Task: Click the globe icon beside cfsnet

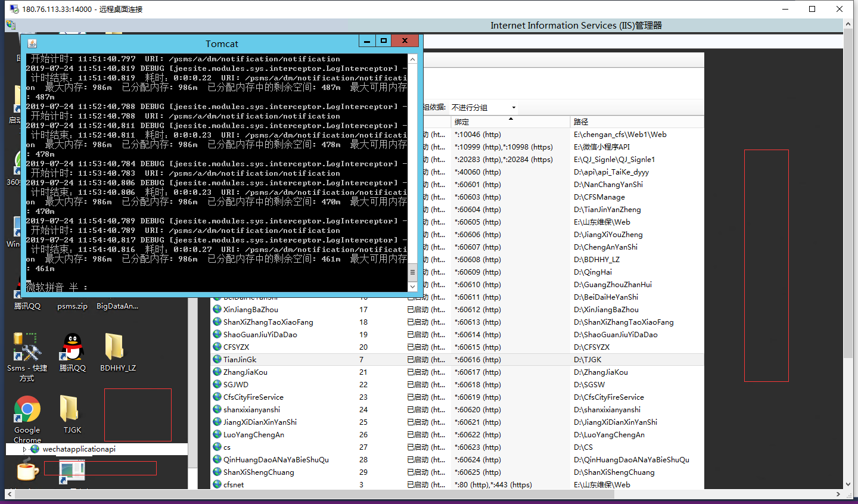Action: [217, 484]
